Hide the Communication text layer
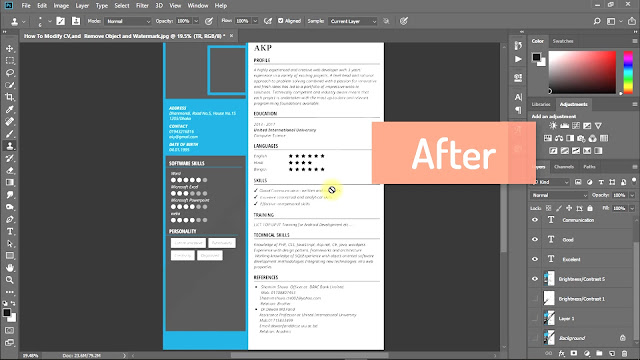This screenshot has width=640, height=360. tap(535, 220)
